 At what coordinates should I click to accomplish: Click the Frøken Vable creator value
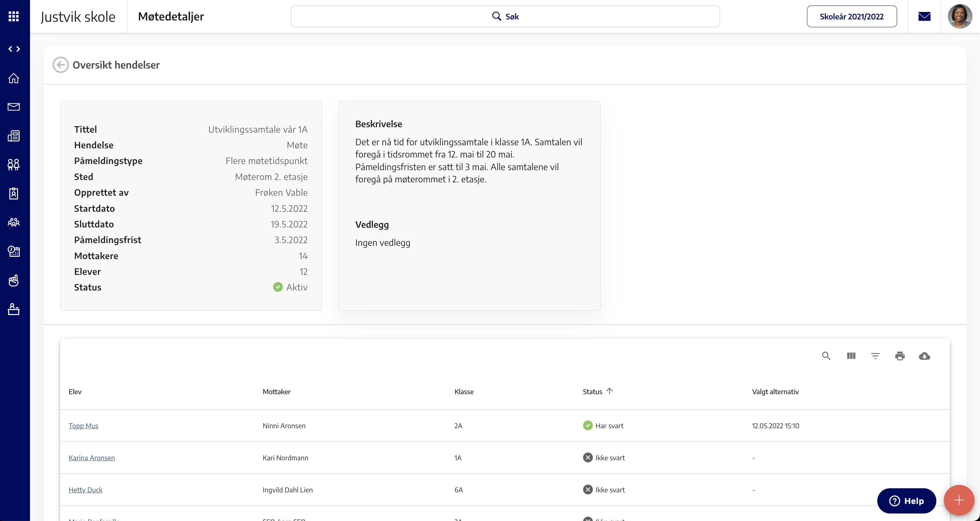click(x=281, y=193)
